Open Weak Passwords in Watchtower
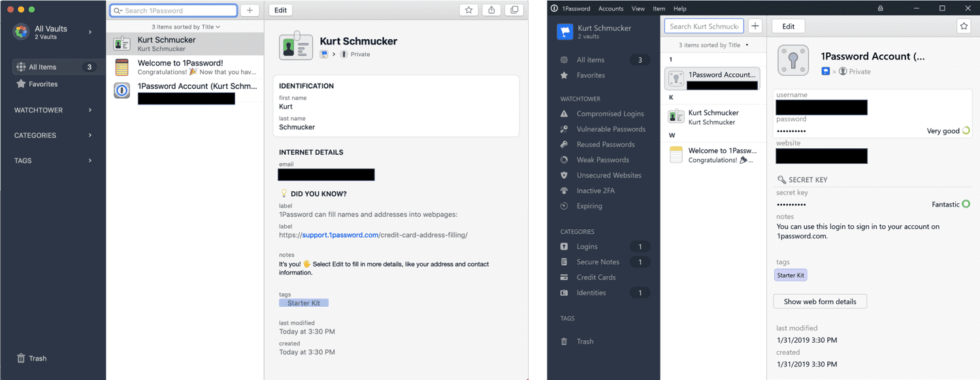 tap(594, 160)
